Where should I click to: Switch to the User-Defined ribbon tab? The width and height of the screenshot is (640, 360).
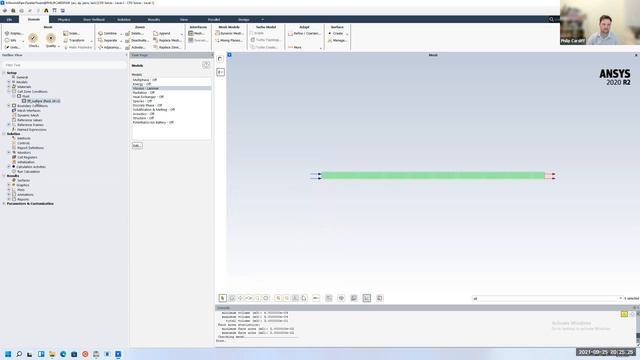94,19
